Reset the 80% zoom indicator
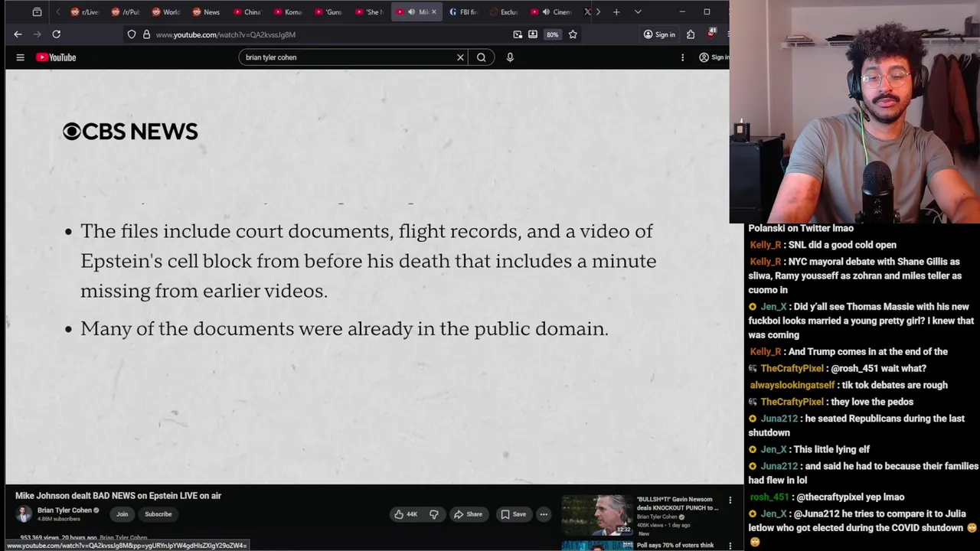This screenshot has height=551, width=980. point(552,34)
